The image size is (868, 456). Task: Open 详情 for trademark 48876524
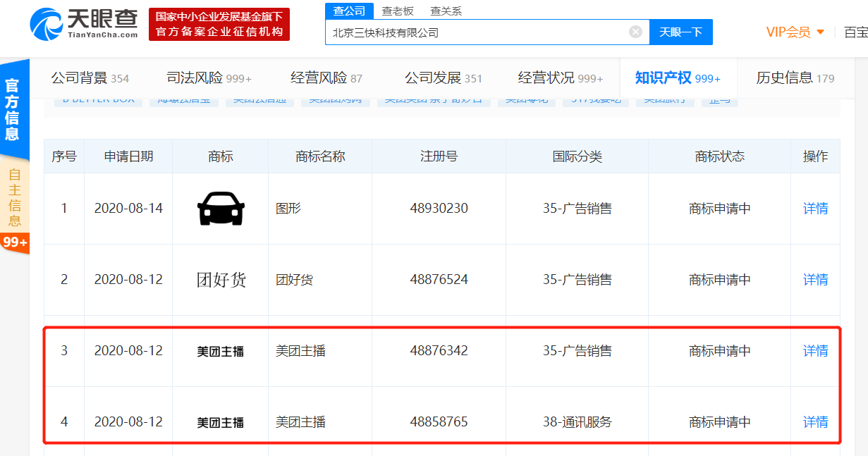816,280
